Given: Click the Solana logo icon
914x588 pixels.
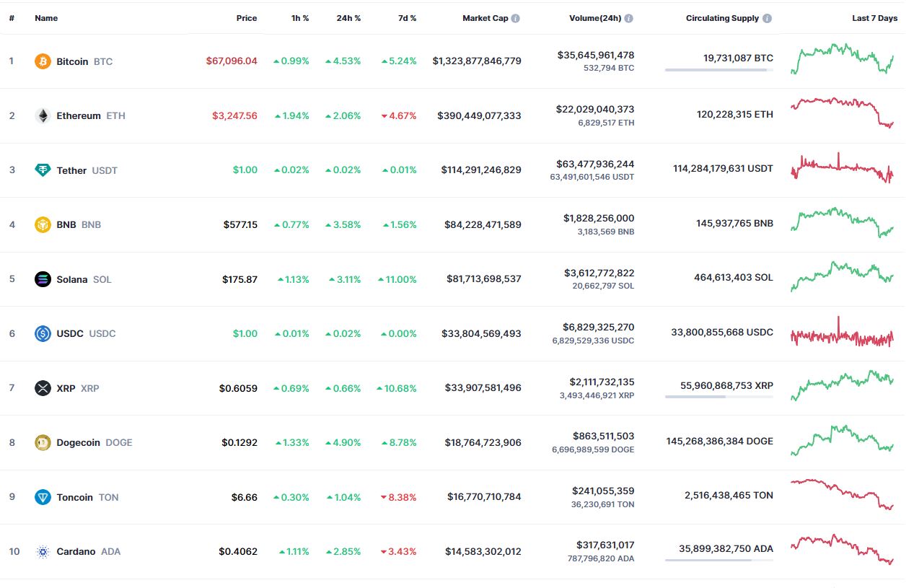Looking at the screenshot, I should (x=43, y=279).
